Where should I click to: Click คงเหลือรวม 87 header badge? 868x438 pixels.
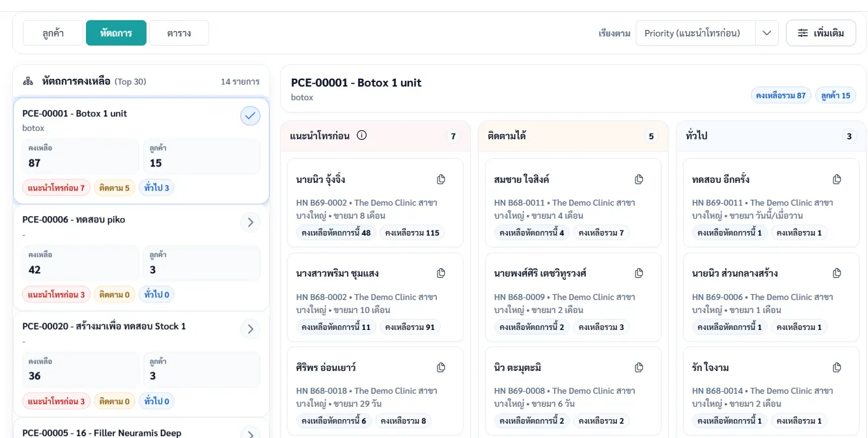(781, 96)
